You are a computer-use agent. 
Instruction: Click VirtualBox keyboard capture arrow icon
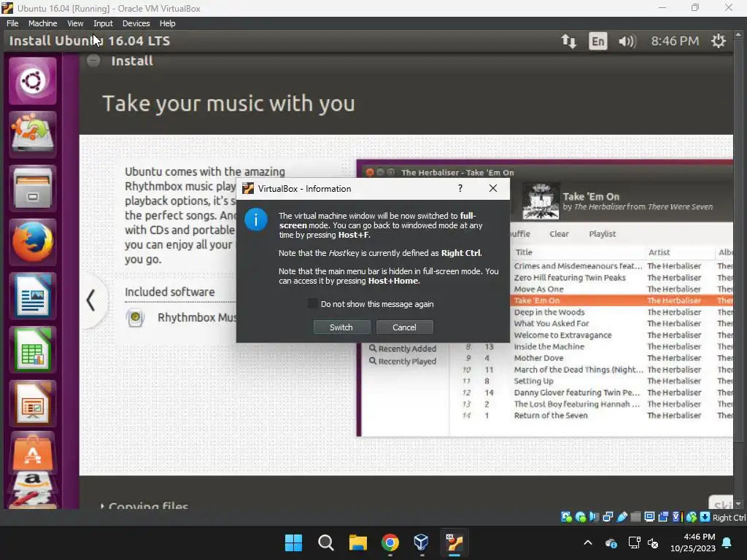tap(705, 517)
